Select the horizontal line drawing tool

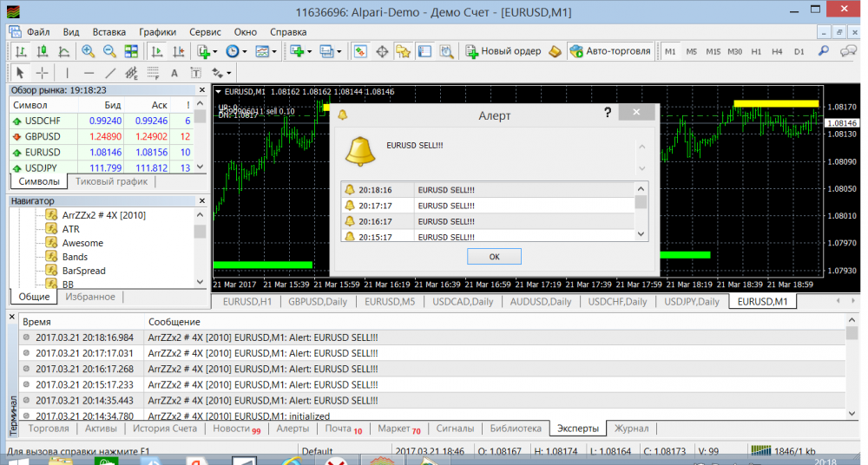pyautogui.click(x=89, y=73)
